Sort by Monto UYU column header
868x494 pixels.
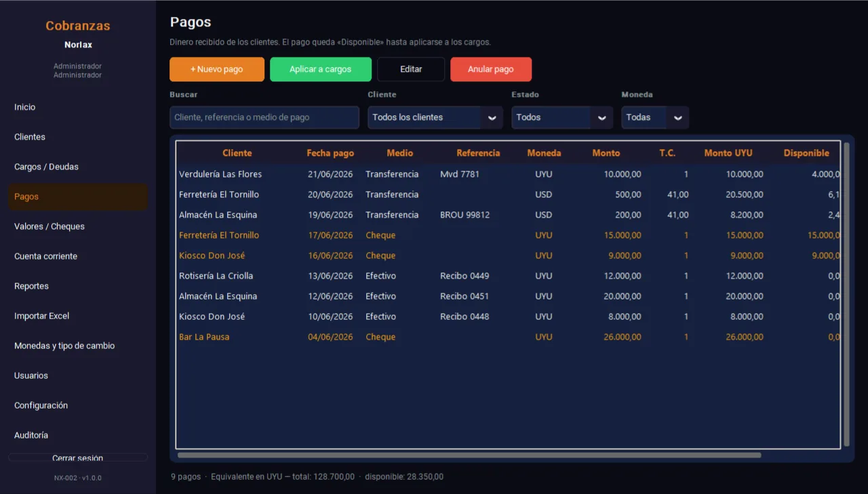(728, 153)
